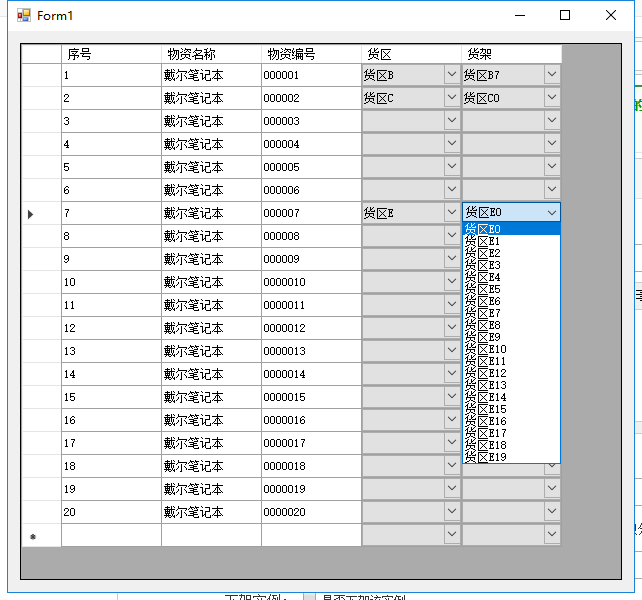Open the 货区 dropdown in the new row
This screenshot has width=642, height=600.
tap(452, 534)
